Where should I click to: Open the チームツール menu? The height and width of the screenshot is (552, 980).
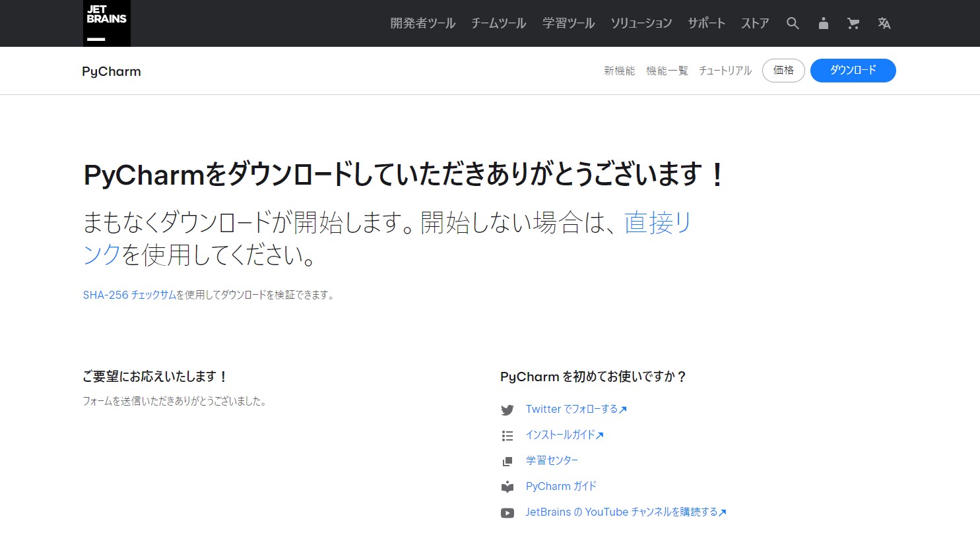coord(499,24)
